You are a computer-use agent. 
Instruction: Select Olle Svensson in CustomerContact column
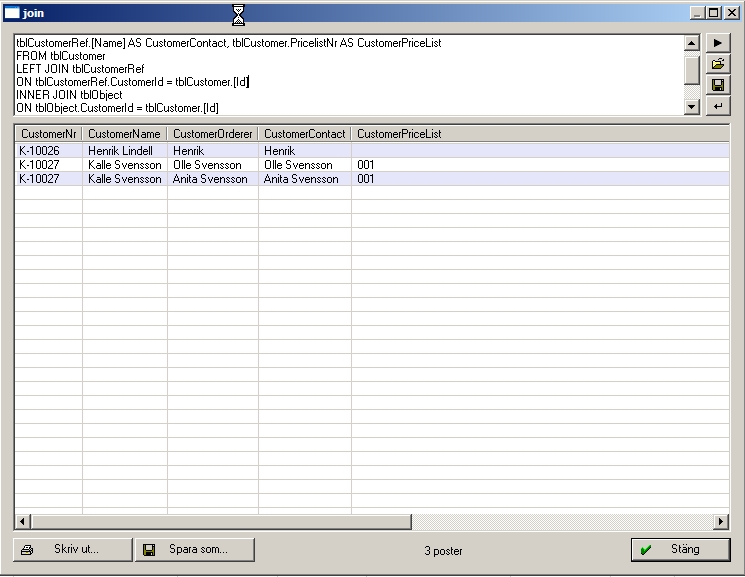305,165
